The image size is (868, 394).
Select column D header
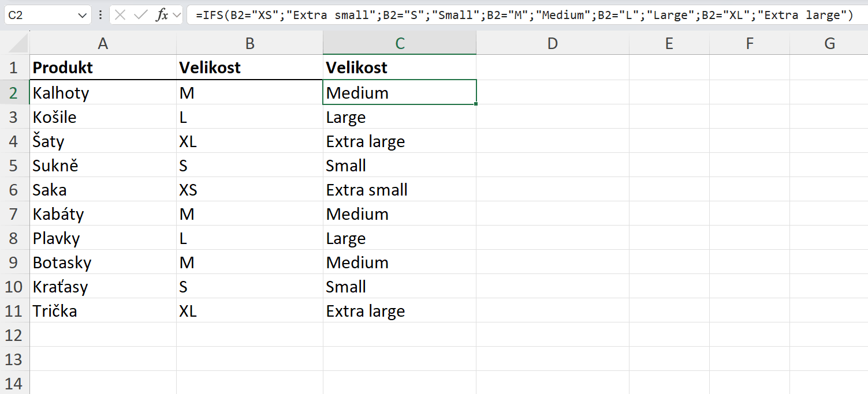tap(552, 43)
